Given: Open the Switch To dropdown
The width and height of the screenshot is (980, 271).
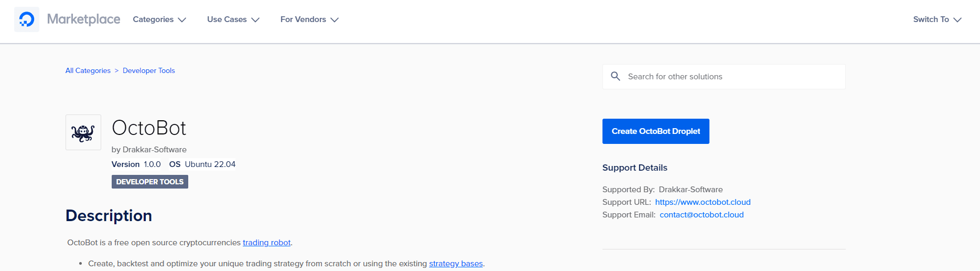Looking at the screenshot, I should point(937,19).
